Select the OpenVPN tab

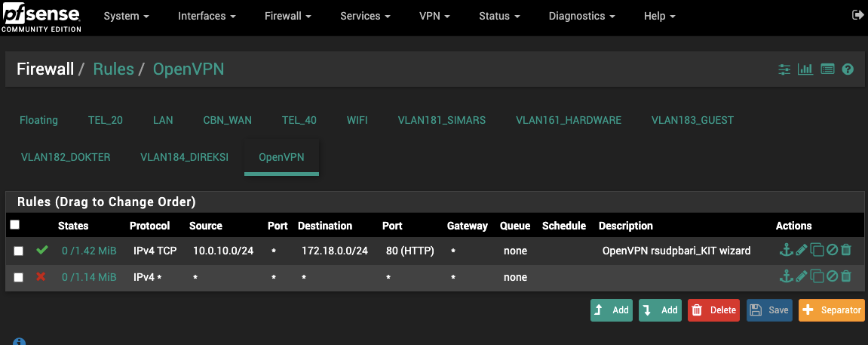(281, 157)
